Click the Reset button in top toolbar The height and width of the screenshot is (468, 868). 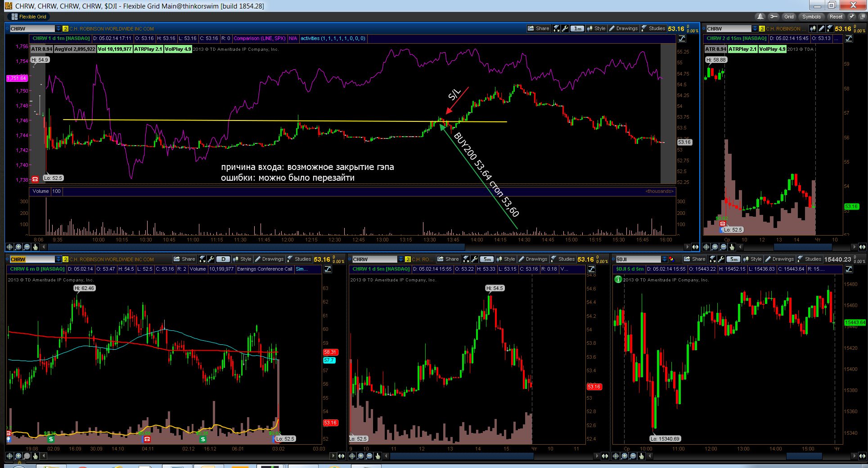click(x=836, y=17)
